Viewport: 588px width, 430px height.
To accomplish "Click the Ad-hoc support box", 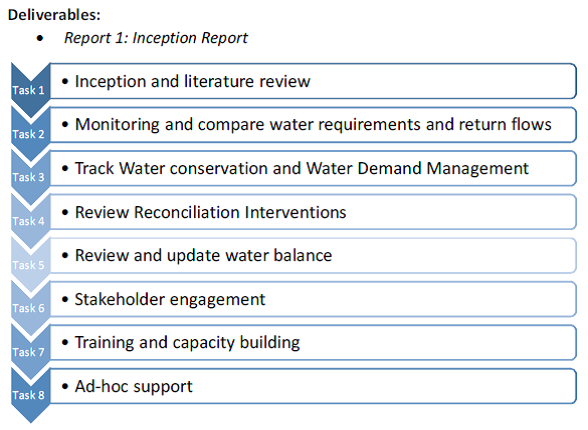I will pos(313,386).
